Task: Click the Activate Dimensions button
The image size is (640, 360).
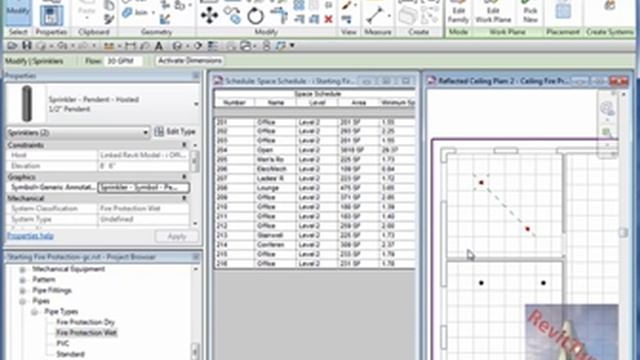Action: tap(190, 61)
